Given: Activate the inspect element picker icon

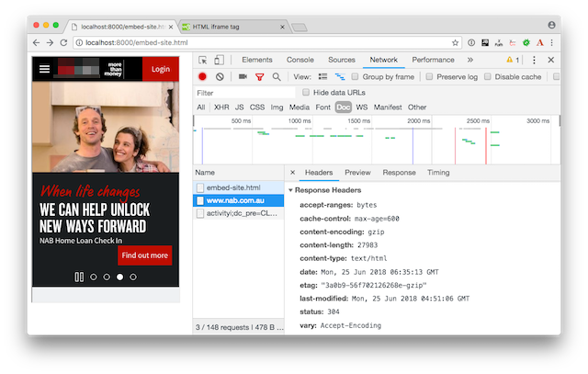Looking at the screenshot, I should 202,60.
